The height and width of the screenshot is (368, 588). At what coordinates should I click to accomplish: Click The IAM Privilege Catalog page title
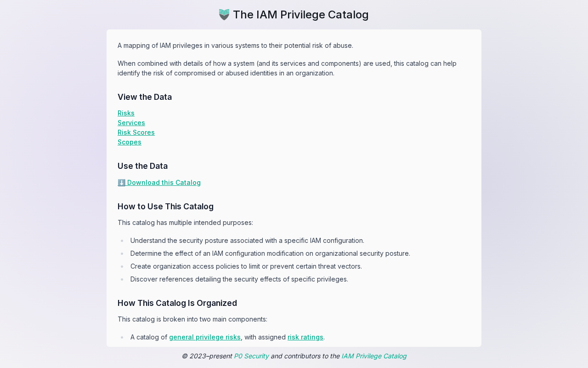300,15
